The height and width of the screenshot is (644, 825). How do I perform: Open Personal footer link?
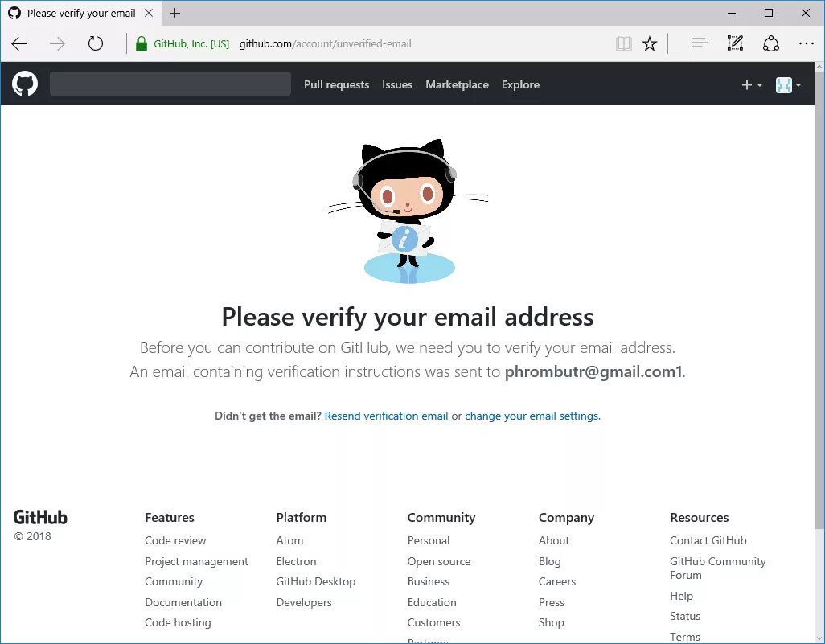[x=429, y=540]
